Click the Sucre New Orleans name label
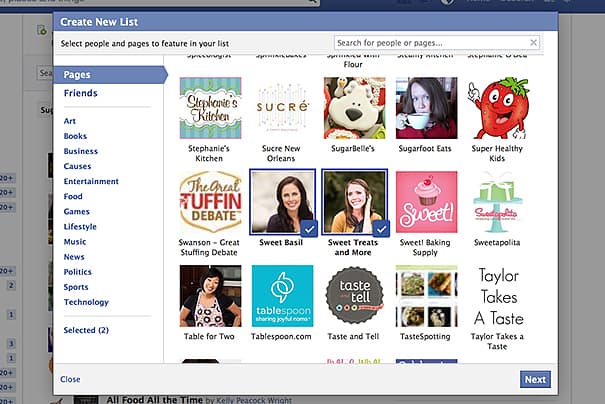The height and width of the screenshot is (404, 605). [281, 154]
